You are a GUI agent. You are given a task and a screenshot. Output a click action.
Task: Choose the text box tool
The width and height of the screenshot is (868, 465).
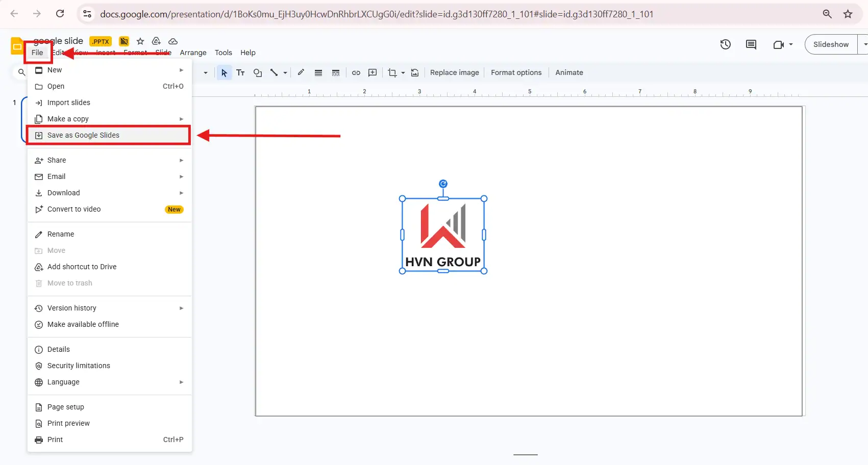pos(240,73)
